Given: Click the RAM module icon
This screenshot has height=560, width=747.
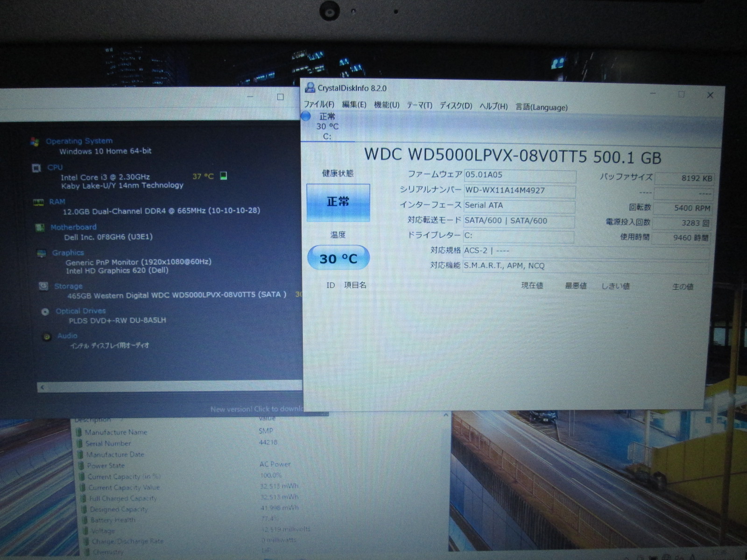Looking at the screenshot, I should click(x=38, y=202).
